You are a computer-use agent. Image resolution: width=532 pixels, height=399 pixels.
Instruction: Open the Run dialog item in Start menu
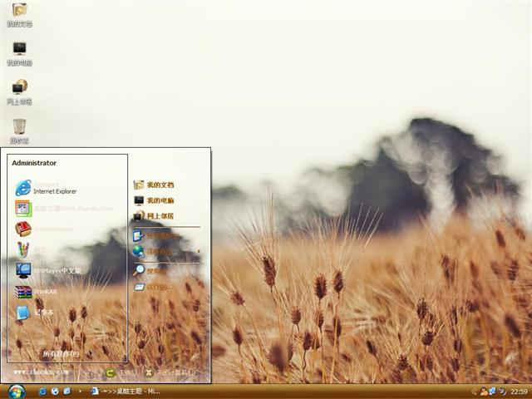tap(151, 287)
